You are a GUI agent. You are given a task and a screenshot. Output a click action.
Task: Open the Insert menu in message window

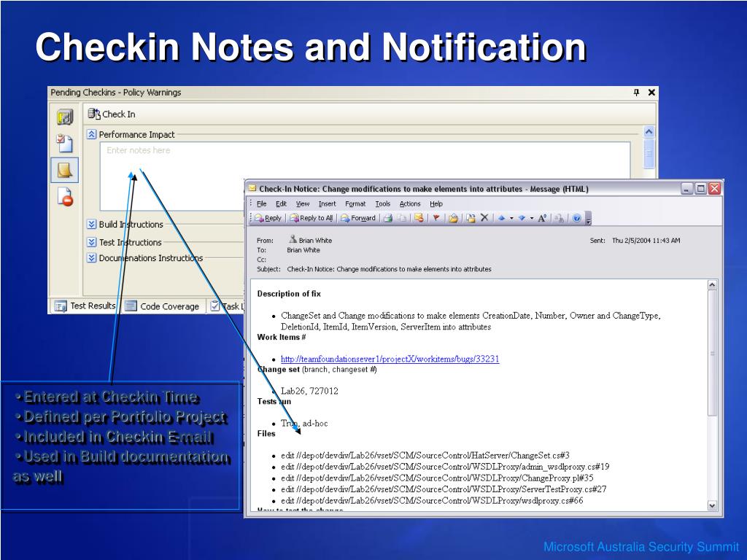(327, 204)
